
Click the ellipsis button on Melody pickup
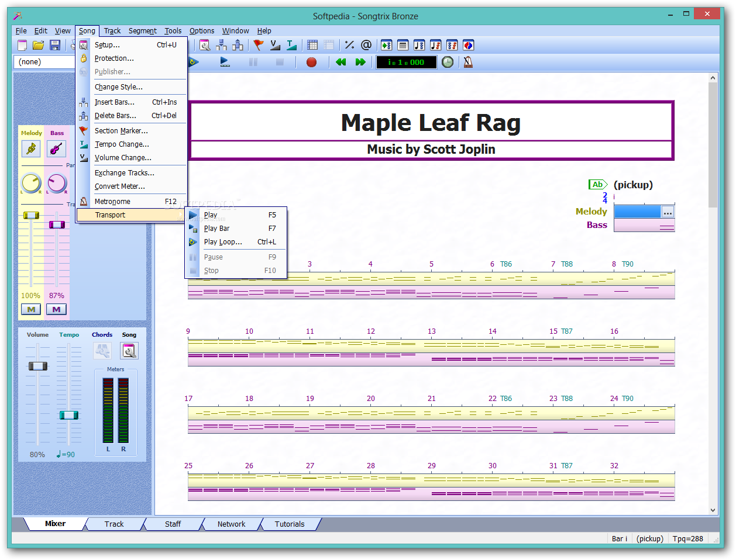point(668,212)
